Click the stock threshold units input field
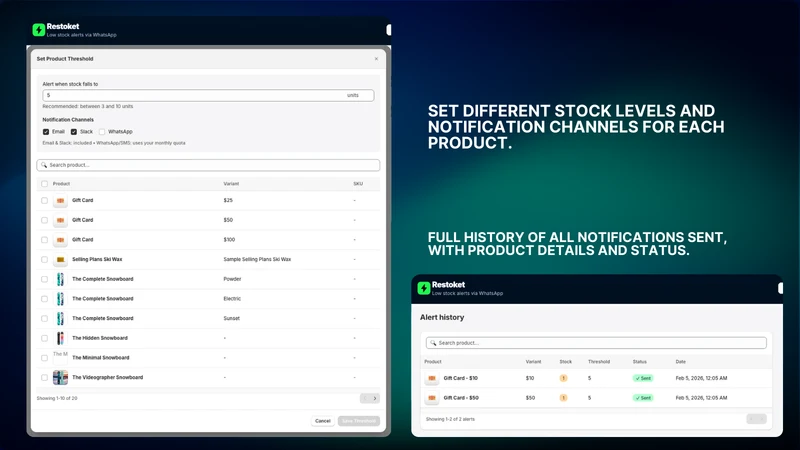Image resolution: width=800 pixels, height=450 pixels. pos(208,95)
